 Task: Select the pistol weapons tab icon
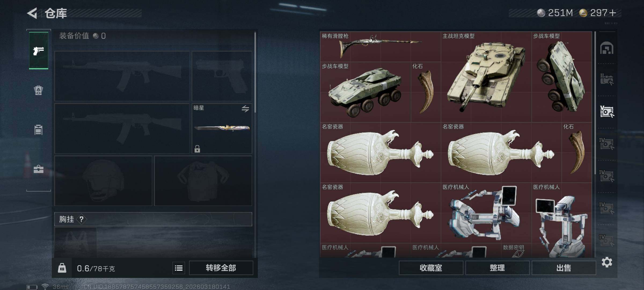pyautogui.click(x=38, y=50)
